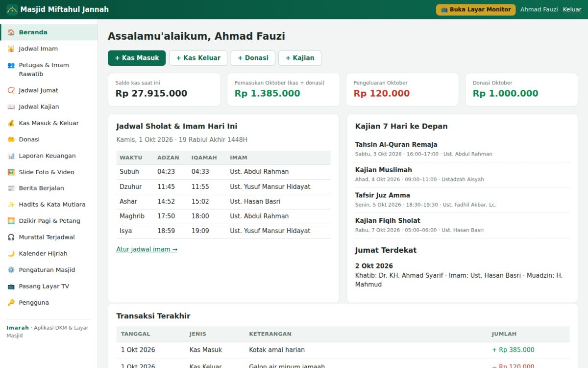588x368 pixels.
Task: Click the Saldo kas amount Rp 27.915.000
Action: point(151,93)
